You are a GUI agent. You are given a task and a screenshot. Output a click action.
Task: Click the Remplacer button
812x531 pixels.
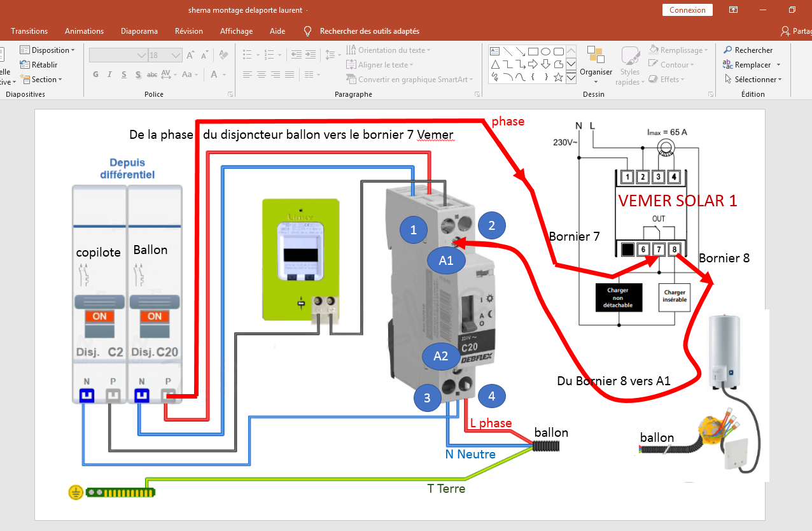pyautogui.click(x=752, y=65)
